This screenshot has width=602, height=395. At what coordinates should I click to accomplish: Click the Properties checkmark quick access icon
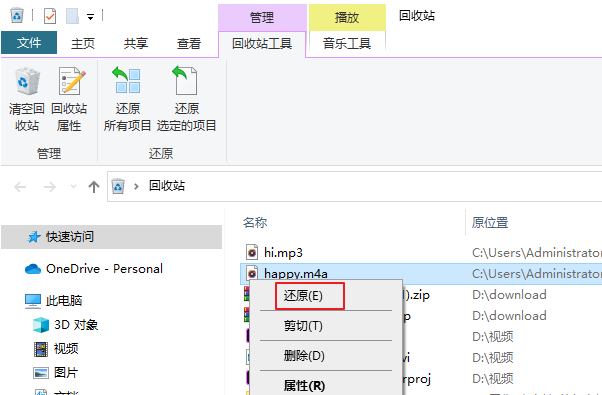point(50,16)
